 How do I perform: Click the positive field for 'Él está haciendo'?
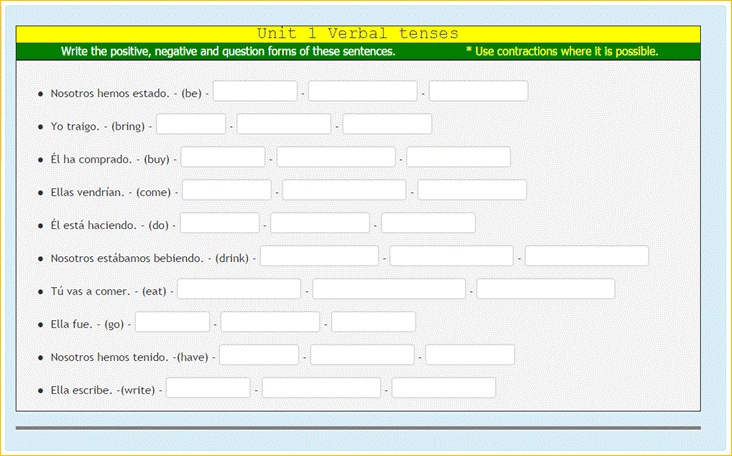coord(220,224)
